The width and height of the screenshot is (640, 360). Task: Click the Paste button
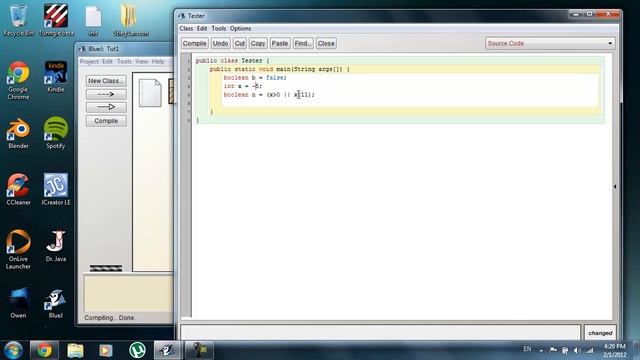coord(280,43)
